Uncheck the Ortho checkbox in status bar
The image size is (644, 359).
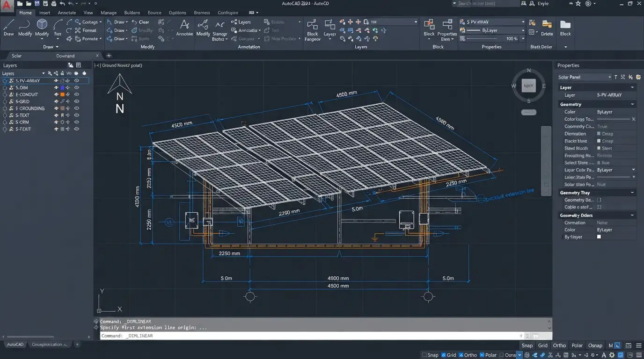461,355
